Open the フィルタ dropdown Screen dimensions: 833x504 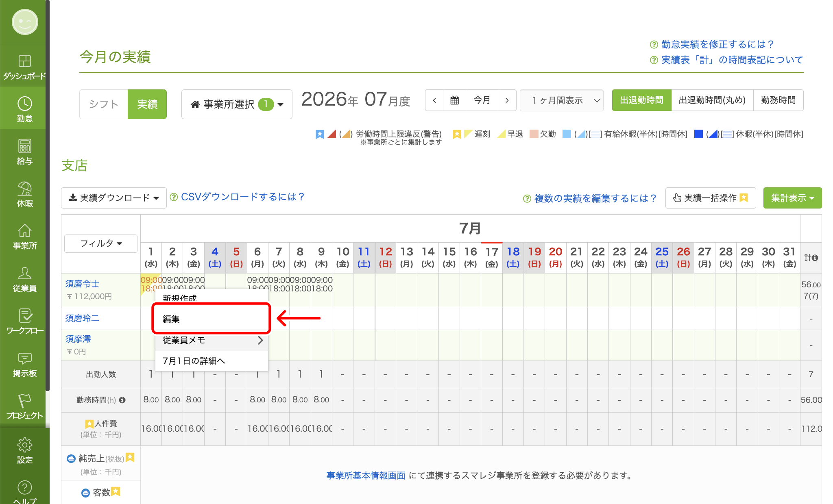[101, 243]
